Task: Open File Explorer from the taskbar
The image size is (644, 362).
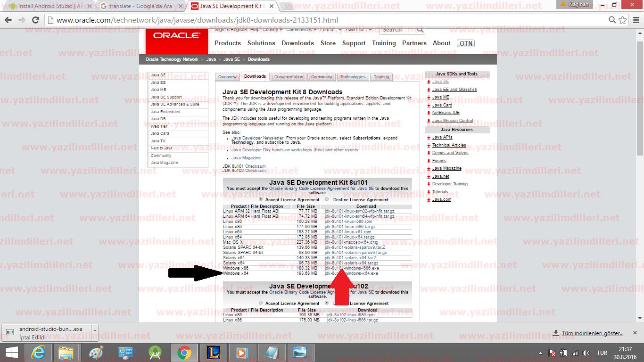Action: click(x=66, y=353)
